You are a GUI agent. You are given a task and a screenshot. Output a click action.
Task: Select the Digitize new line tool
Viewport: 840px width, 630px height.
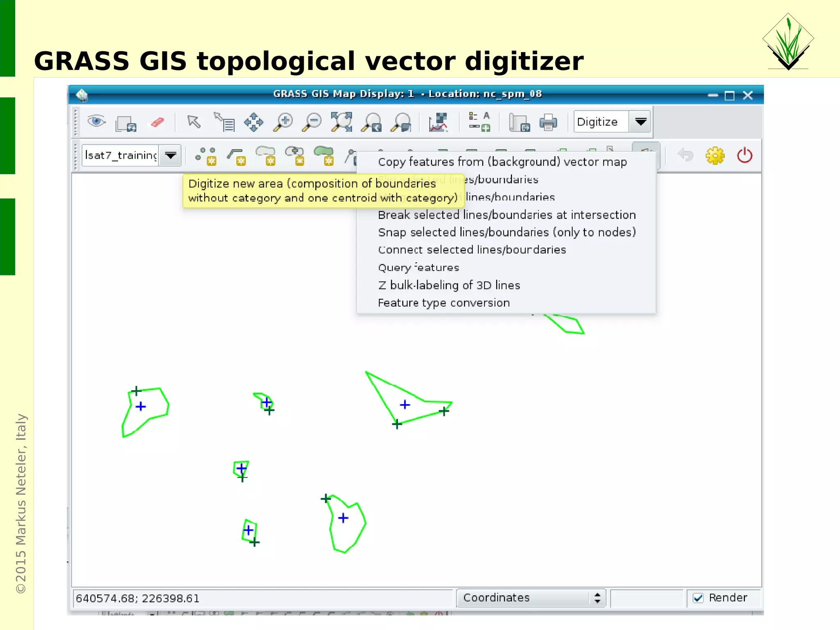(x=236, y=157)
